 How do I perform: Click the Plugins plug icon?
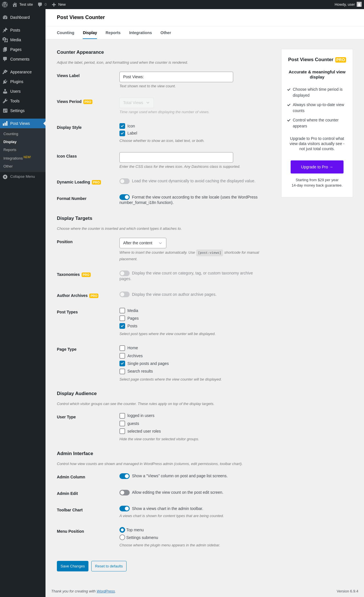point(5,82)
